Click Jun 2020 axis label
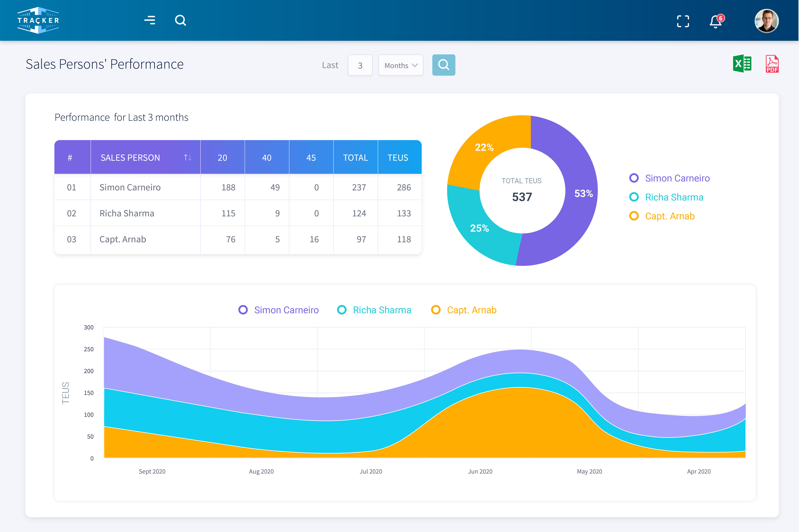Image resolution: width=799 pixels, height=532 pixels. point(480,471)
